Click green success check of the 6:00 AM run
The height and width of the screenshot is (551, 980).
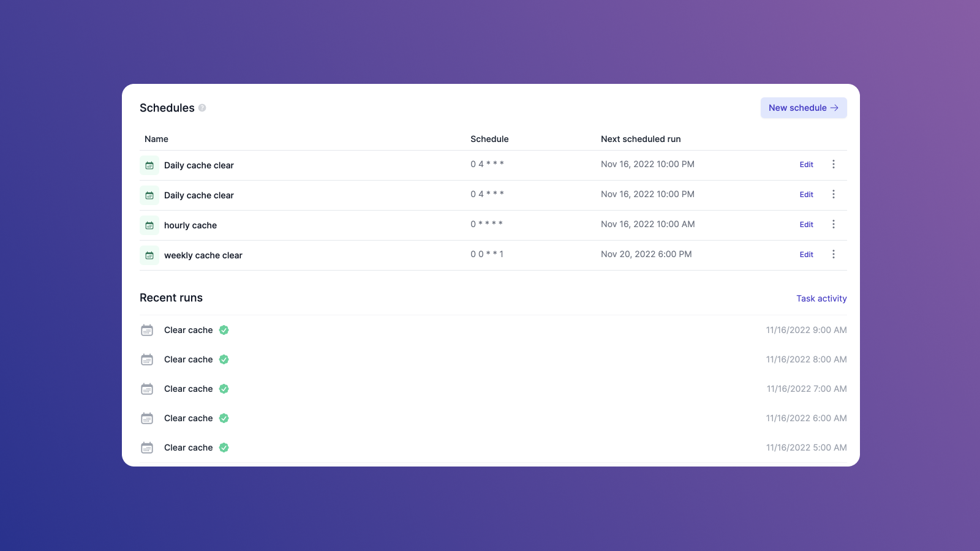point(224,418)
